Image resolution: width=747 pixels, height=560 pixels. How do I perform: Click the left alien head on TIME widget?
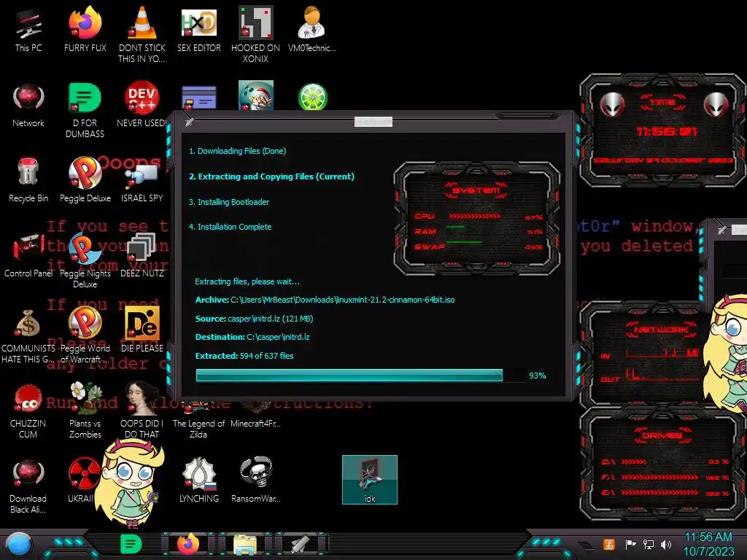(x=612, y=104)
